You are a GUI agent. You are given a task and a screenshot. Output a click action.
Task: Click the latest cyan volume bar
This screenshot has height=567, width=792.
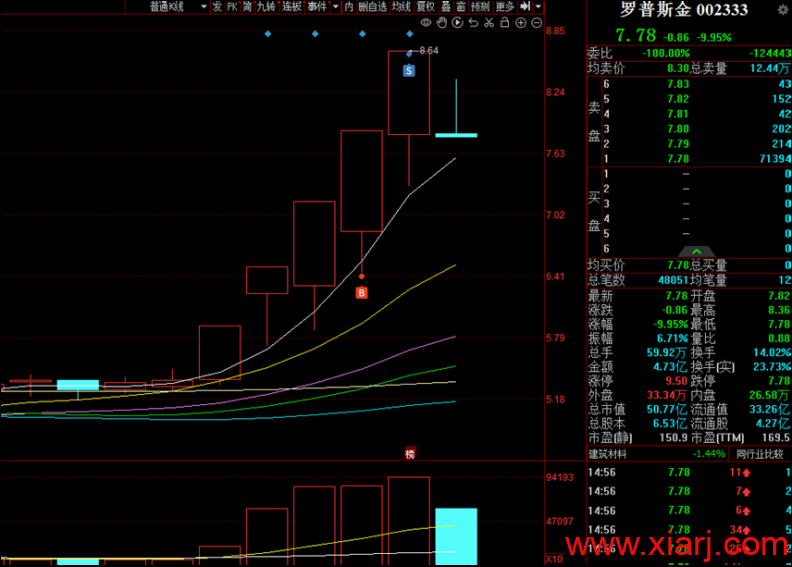click(x=456, y=536)
